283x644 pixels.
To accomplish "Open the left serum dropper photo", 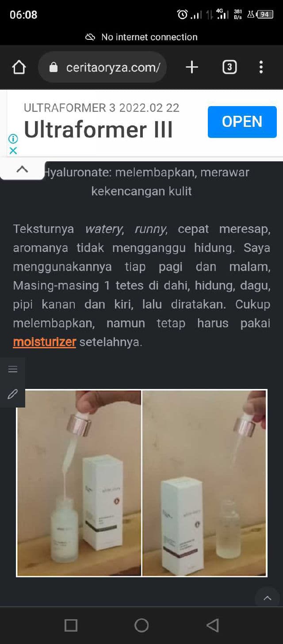I will pyautogui.click(x=79, y=483).
